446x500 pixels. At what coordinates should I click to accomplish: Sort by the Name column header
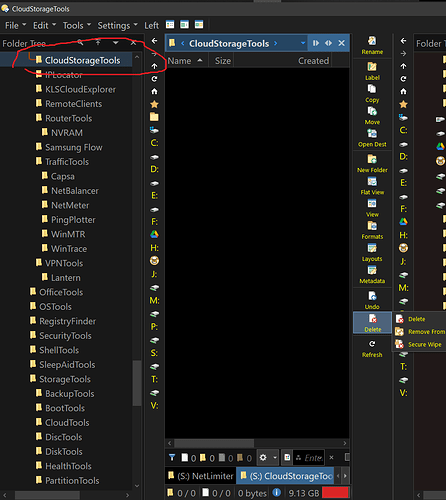pyautogui.click(x=186, y=61)
